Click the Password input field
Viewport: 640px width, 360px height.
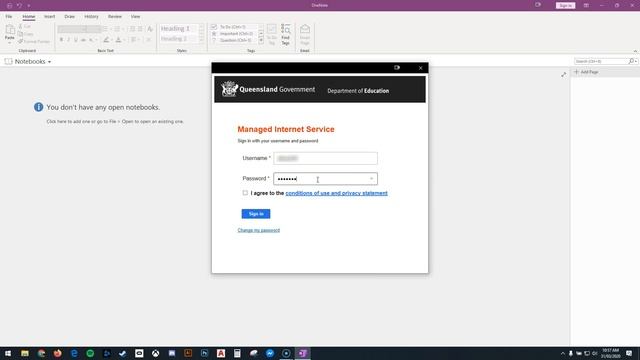coord(325,179)
